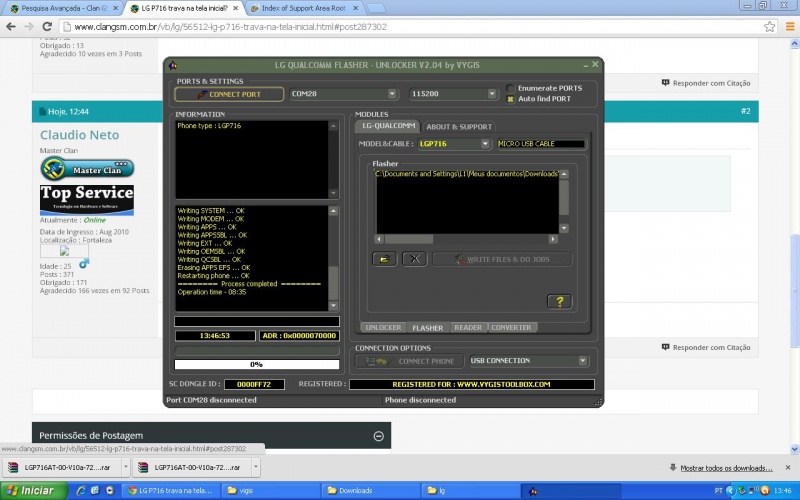This screenshot has width=800, height=500.
Task: Open the vygis folder taskbar button
Action: (271, 491)
